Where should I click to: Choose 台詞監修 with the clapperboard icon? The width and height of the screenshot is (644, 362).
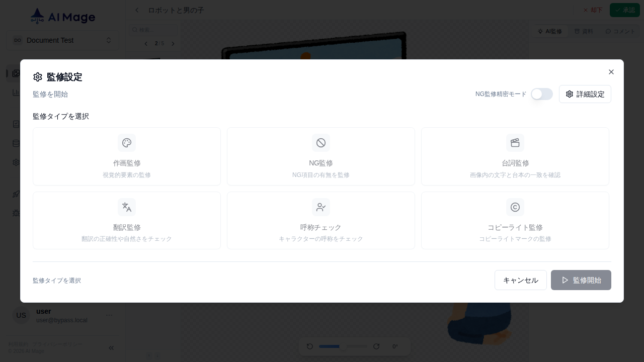point(515,156)
